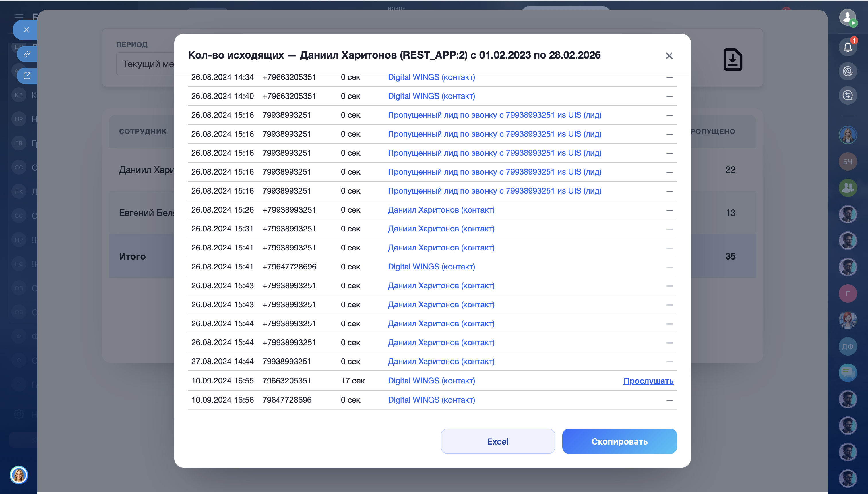
Task: Open the БЧ contact avatar
Action: (x=847, y=161)
